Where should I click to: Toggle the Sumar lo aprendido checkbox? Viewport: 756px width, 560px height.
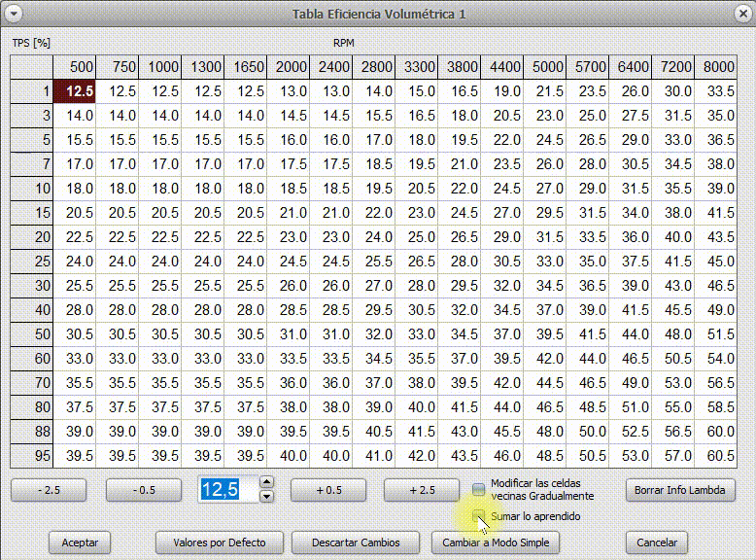[x=478, y=516]
